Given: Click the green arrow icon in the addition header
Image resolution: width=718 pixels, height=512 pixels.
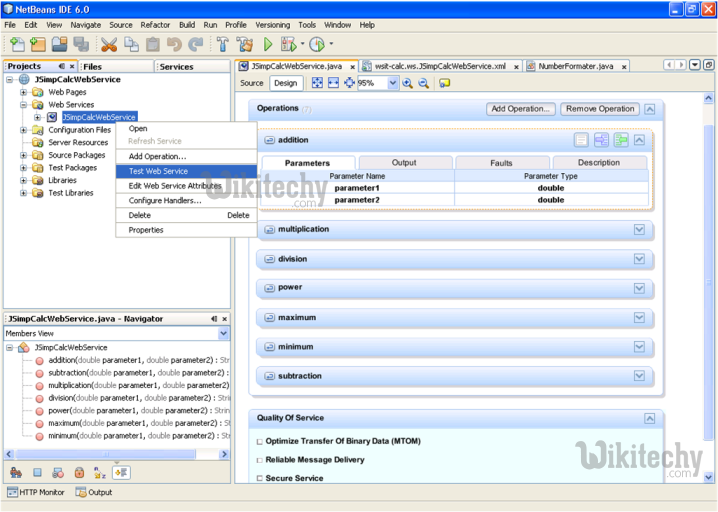Looking at the screenshot, I should (621, 140).
